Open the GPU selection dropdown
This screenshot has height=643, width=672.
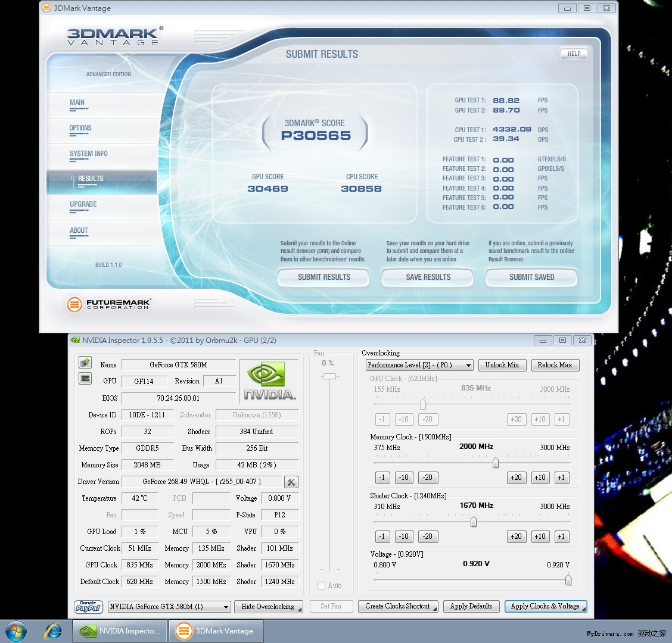tap(169, 607)
